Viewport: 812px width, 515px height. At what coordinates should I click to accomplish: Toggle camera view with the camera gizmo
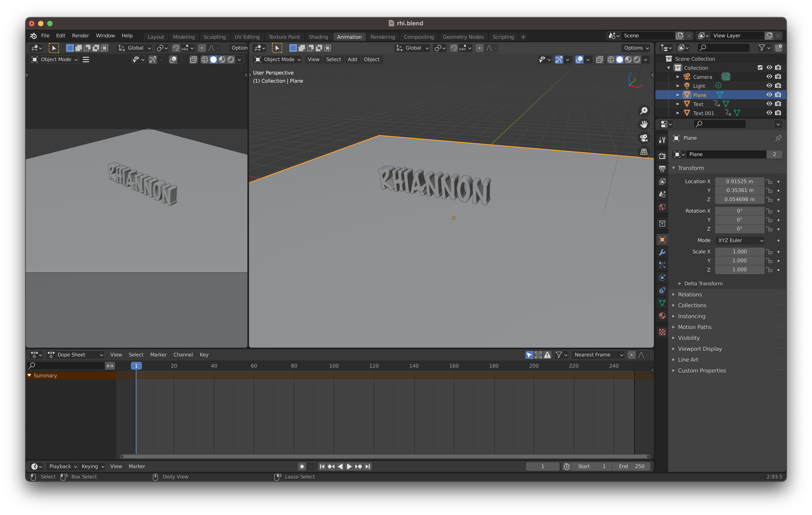coord(644,138)
